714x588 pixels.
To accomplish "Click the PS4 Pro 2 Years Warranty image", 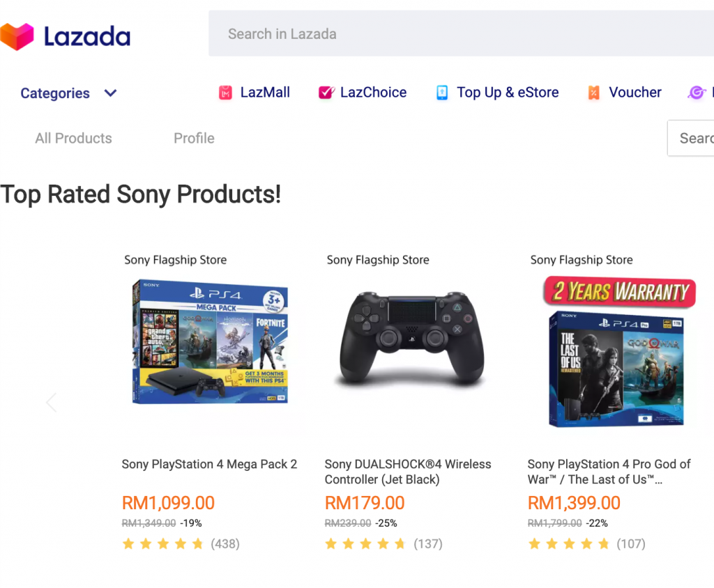I will coord(618,352).
